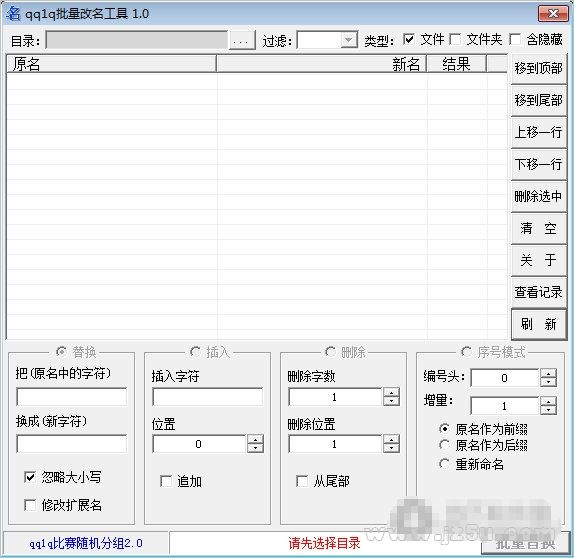Click the 插入字符 text field

(208, 397)
